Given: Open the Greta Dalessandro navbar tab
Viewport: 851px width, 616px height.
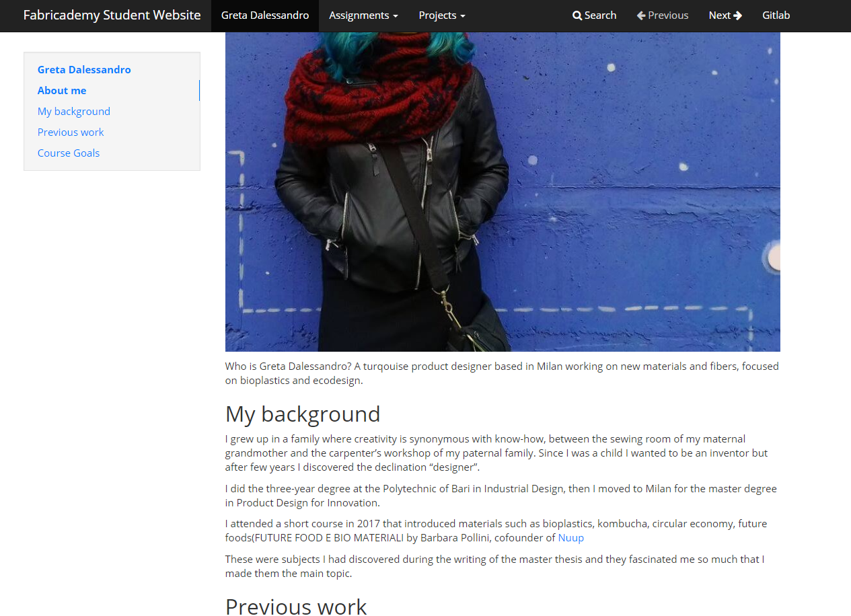Looking at the screenshot, I should tap(265, 15).
